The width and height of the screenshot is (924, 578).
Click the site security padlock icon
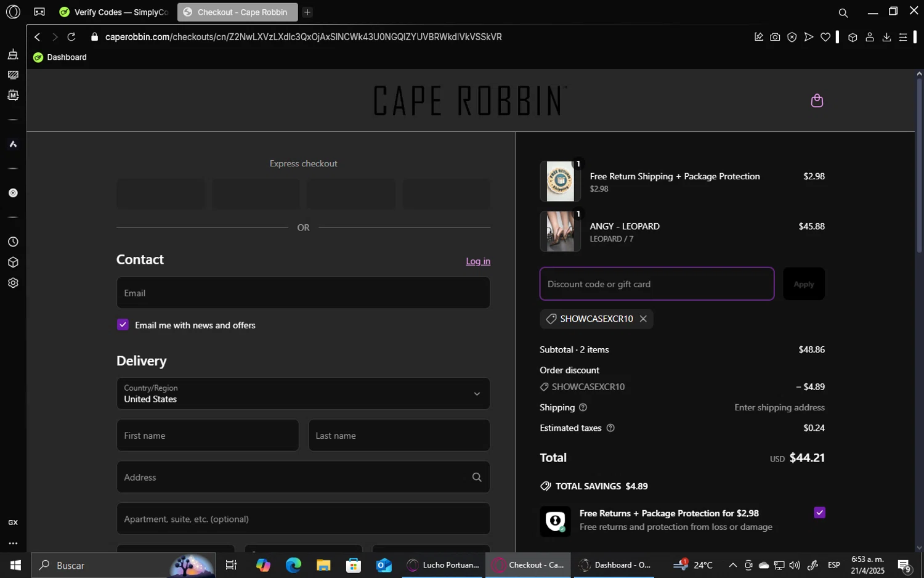(x=94, y=37)
